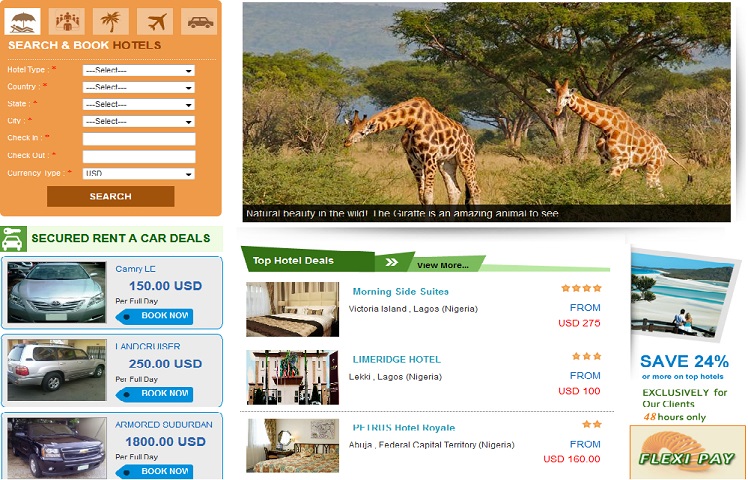Open the View More hotel deals link
This screenshot has width=748, height=480.
pos(443,265)
